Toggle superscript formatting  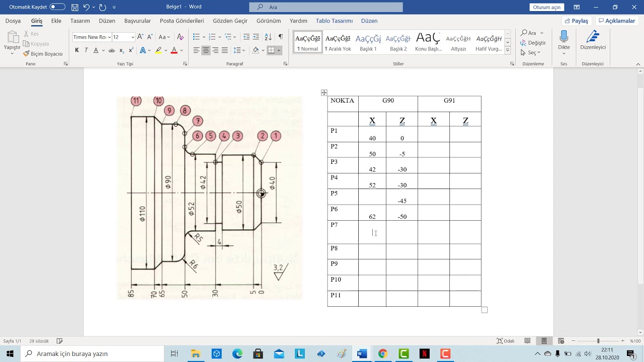131,50
